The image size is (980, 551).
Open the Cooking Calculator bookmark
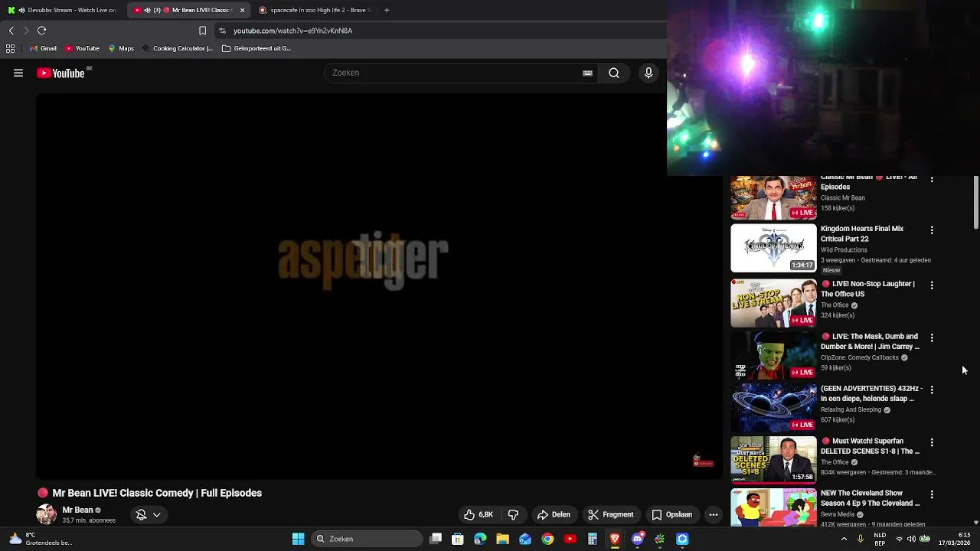coord(178,48)
